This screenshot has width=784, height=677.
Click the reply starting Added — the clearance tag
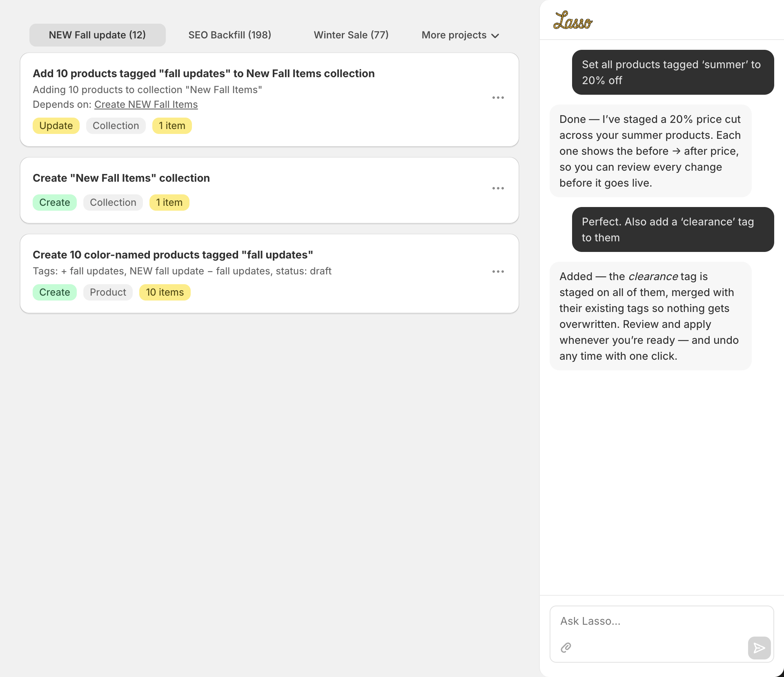[650, 316]
